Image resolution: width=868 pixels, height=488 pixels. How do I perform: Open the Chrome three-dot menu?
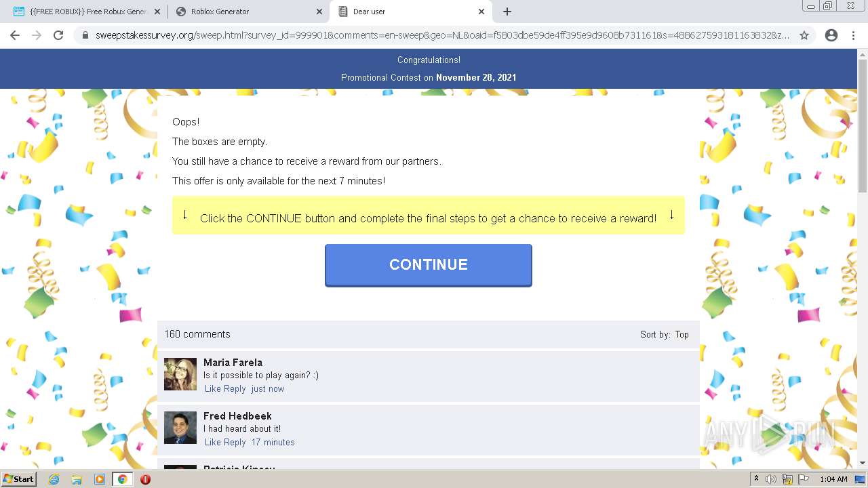[x=853, y=35]
